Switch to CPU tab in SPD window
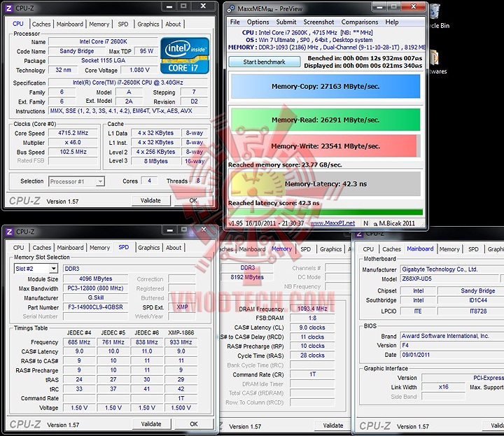 point(18,248)
